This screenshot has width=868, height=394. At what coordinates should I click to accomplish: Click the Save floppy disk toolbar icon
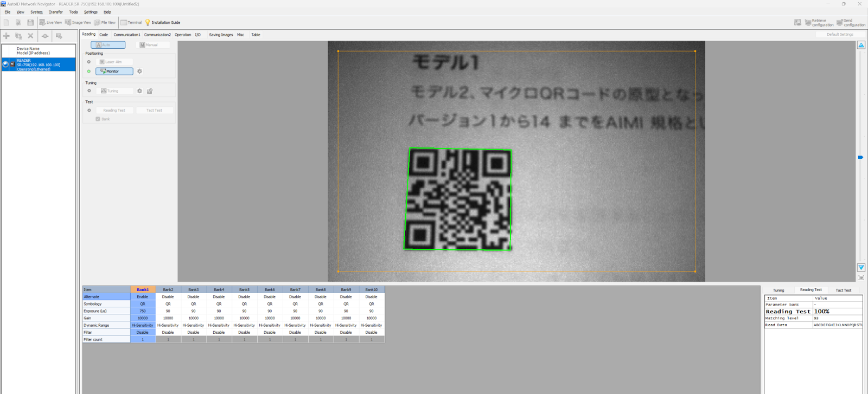click(30, 22)
